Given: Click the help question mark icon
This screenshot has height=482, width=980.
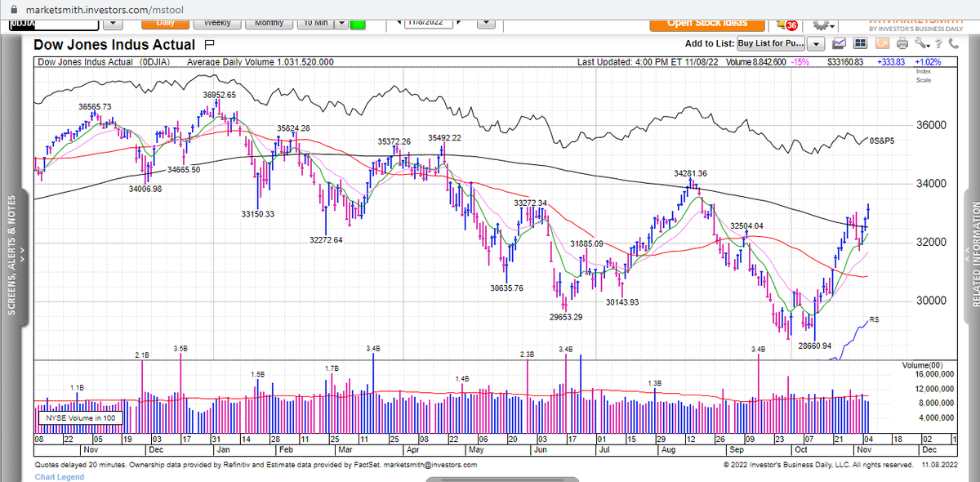Looking at the screenshot, I should pos(939,42).
